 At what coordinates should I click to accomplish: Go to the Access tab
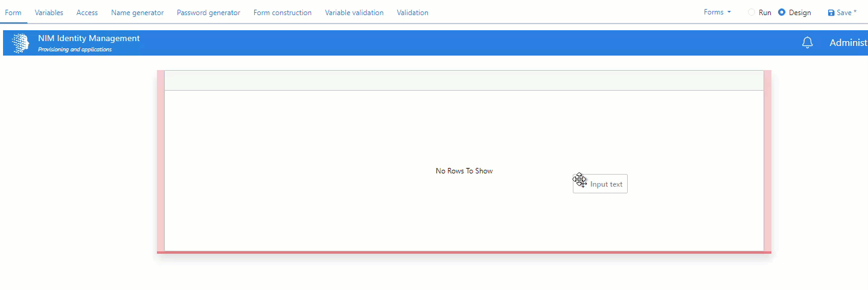(x=87, y=13)
